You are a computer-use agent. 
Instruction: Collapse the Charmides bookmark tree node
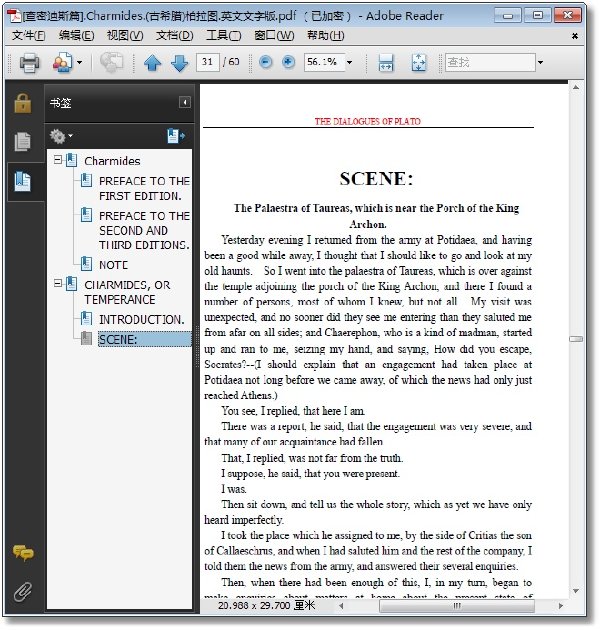click(58, 160)
